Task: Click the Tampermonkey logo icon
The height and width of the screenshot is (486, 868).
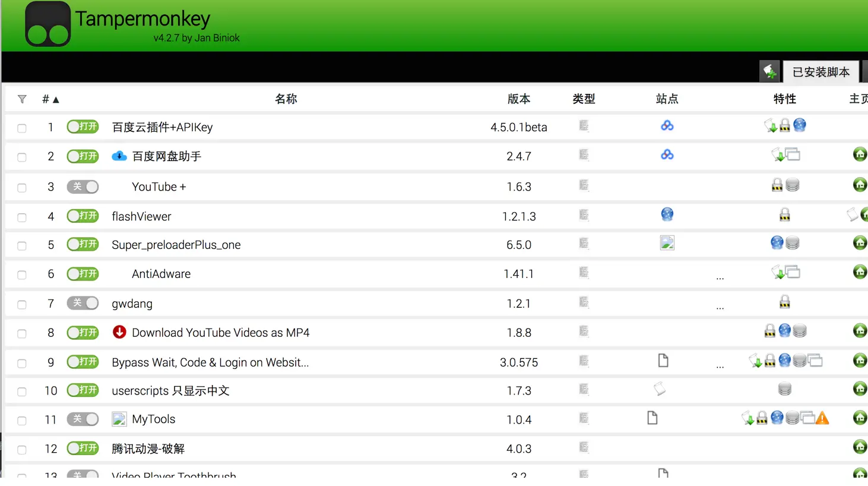Action: point(48,24)
